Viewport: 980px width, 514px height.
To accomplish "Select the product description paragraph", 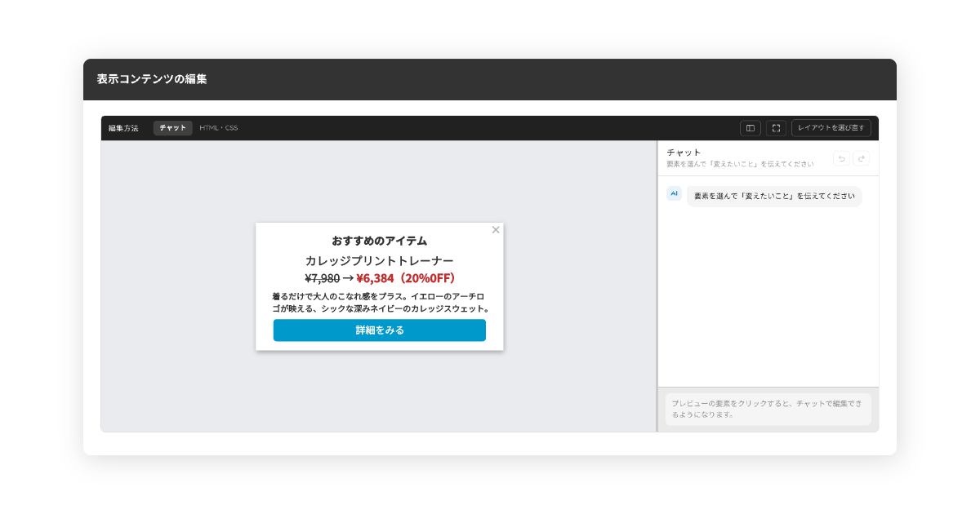I will tap(380, 303).
